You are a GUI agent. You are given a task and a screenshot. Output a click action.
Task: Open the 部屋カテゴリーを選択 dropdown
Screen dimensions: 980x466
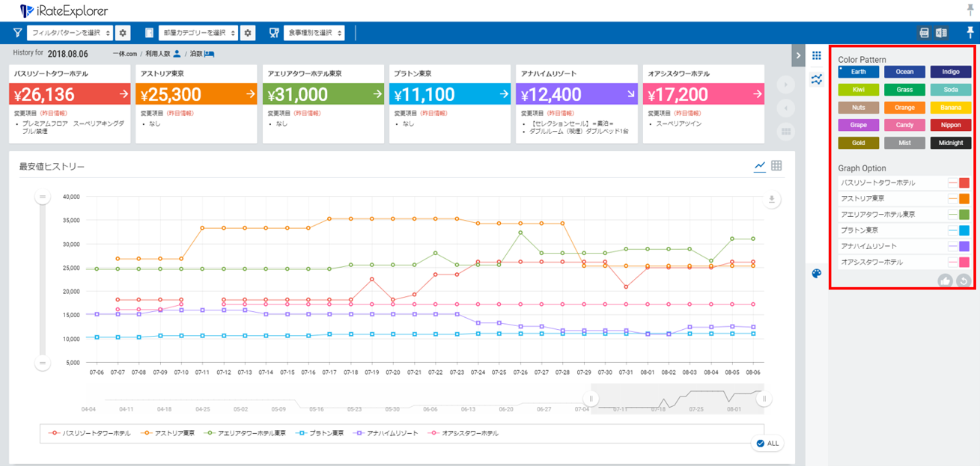(198, 33)
